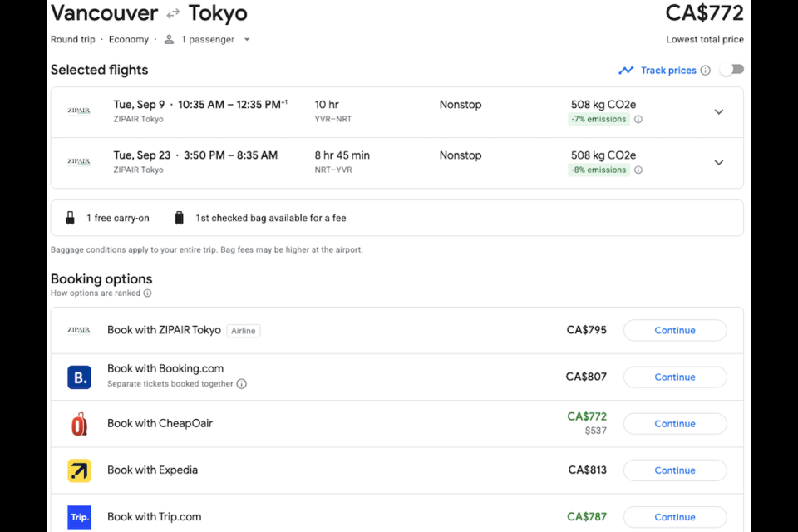798x532 pixels.
Task: Click the passenger person icon
Action: 169,39
